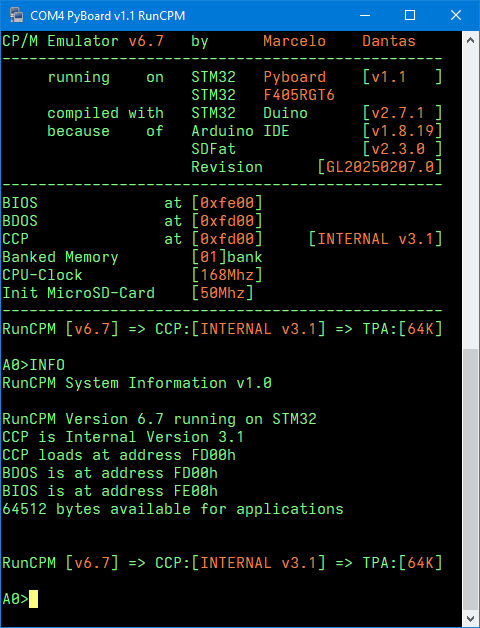Click the word 'SDFat'
Screen dimensions: 480x628
[214, 149]
